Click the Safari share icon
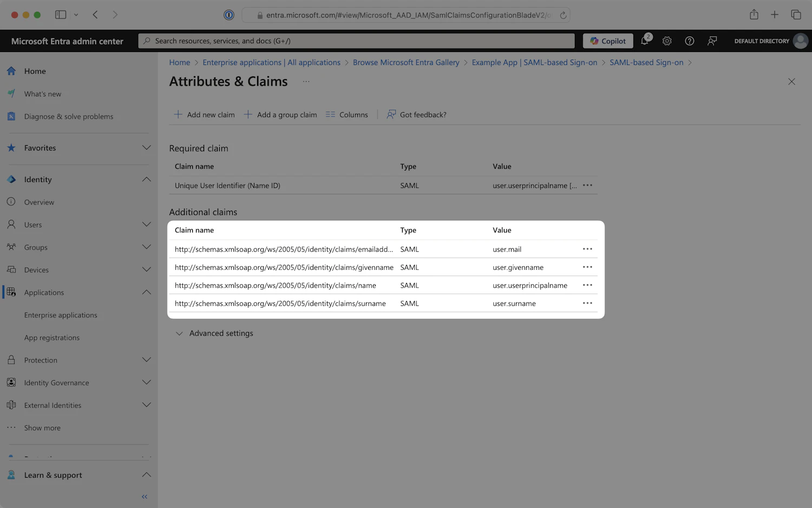The height and width of the screenshot is (508, 812). [754, 15]
